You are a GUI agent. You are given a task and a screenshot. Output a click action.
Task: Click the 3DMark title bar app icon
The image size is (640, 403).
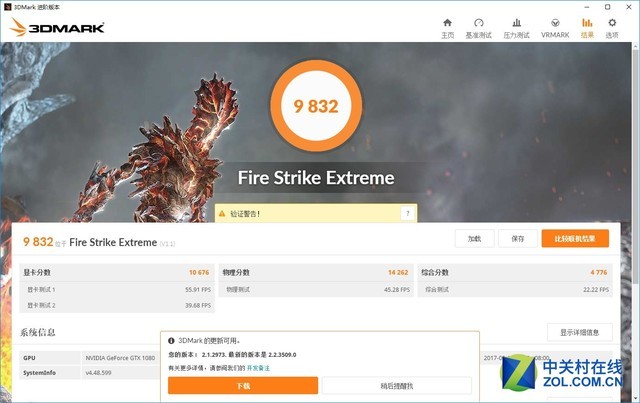[7, 7]
